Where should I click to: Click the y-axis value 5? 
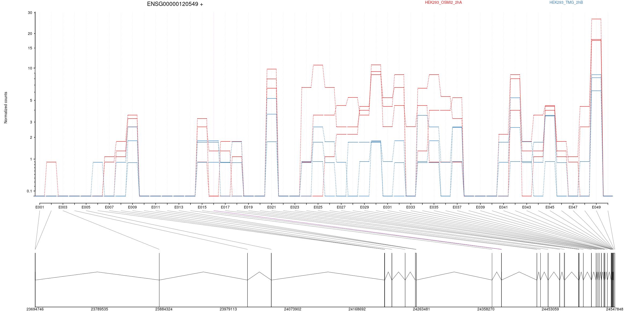31,100
